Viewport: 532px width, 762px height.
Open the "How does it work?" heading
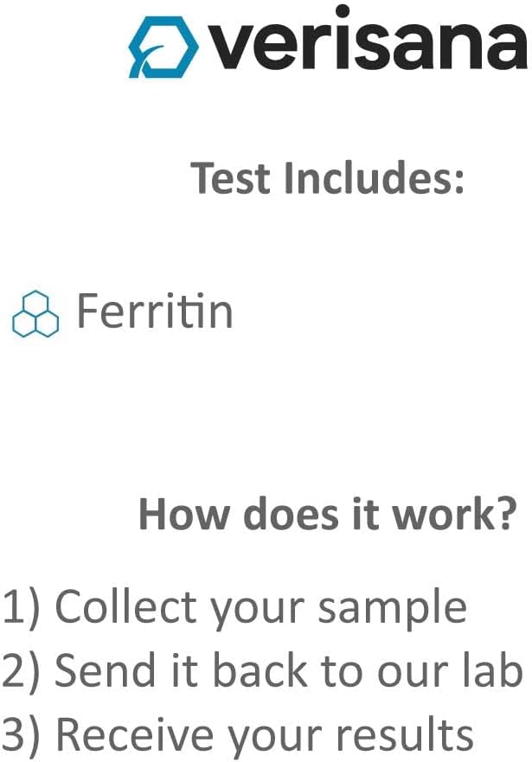(328, 514)
